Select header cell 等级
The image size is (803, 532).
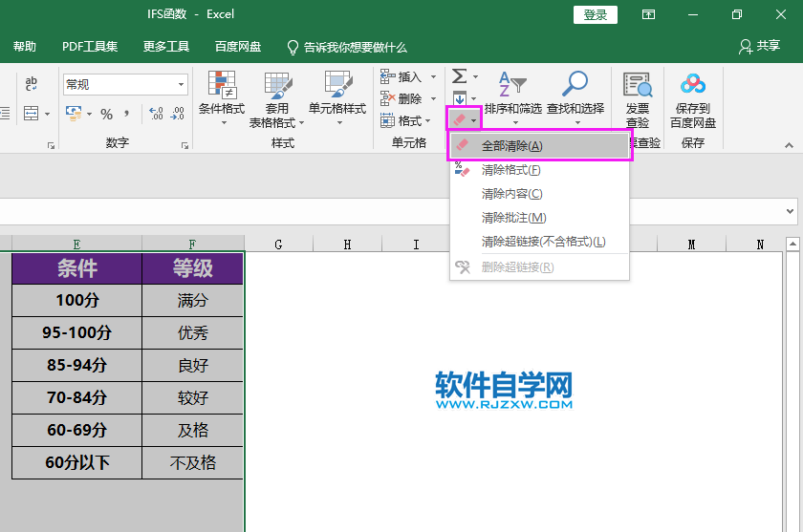click(x=192, y=268)
